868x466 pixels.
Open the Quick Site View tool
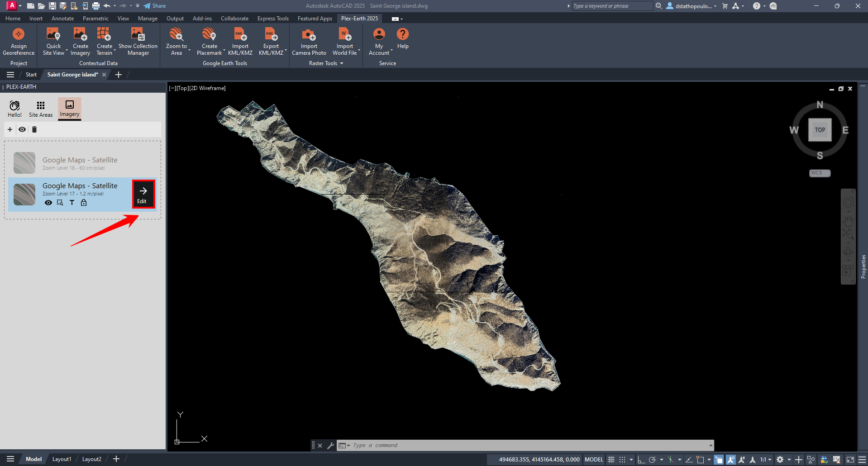(x=53, y=41)
